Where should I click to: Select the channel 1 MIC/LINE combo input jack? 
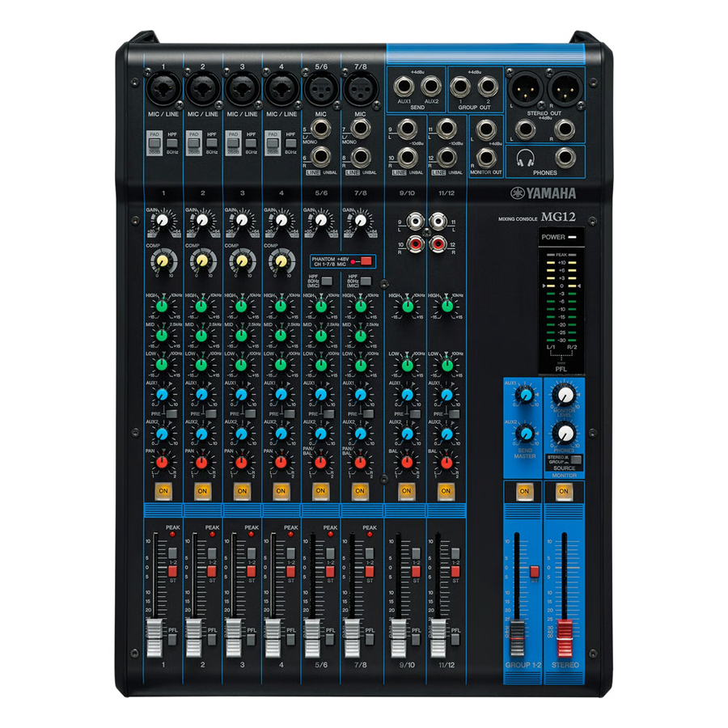[163, 89]
